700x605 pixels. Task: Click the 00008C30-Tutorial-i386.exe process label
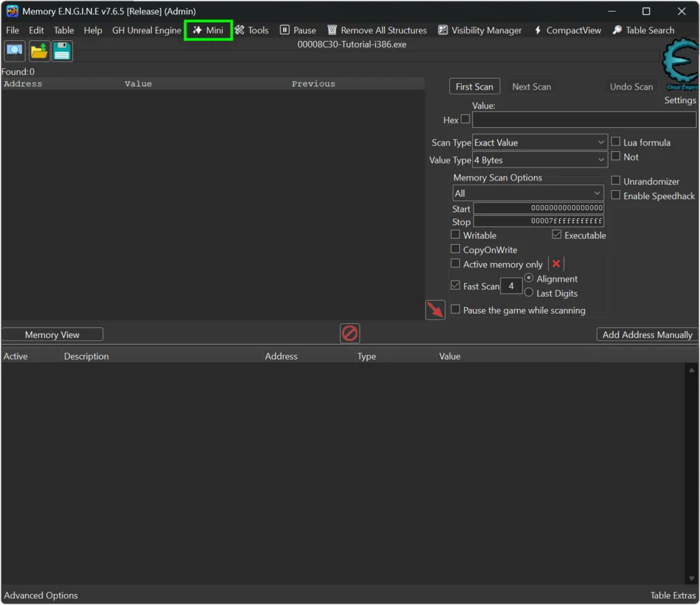click(352, 44)
